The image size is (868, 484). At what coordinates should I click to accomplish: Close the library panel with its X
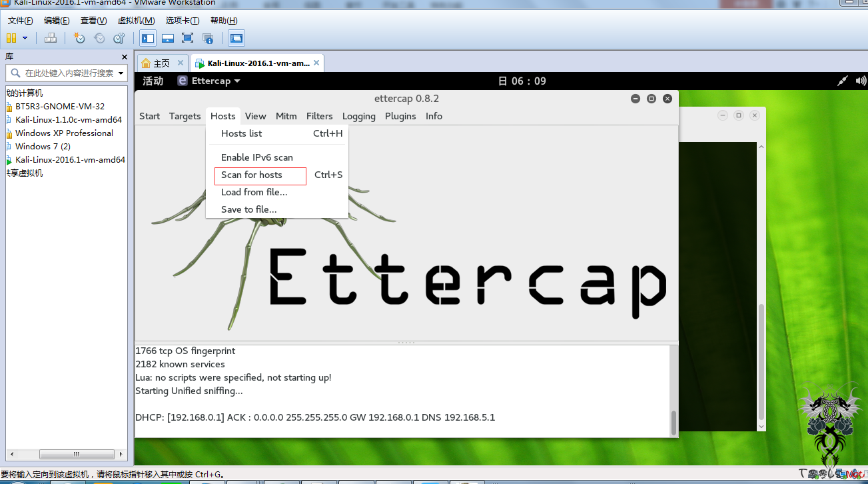(124, 57)
